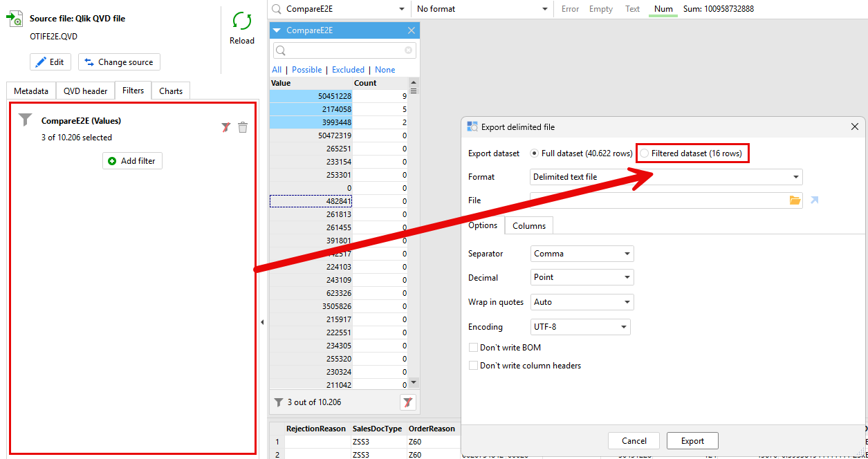Clear the CompareE2E filter in Filters panel
This screenshot has height=459, width=868.
(225, 127)
